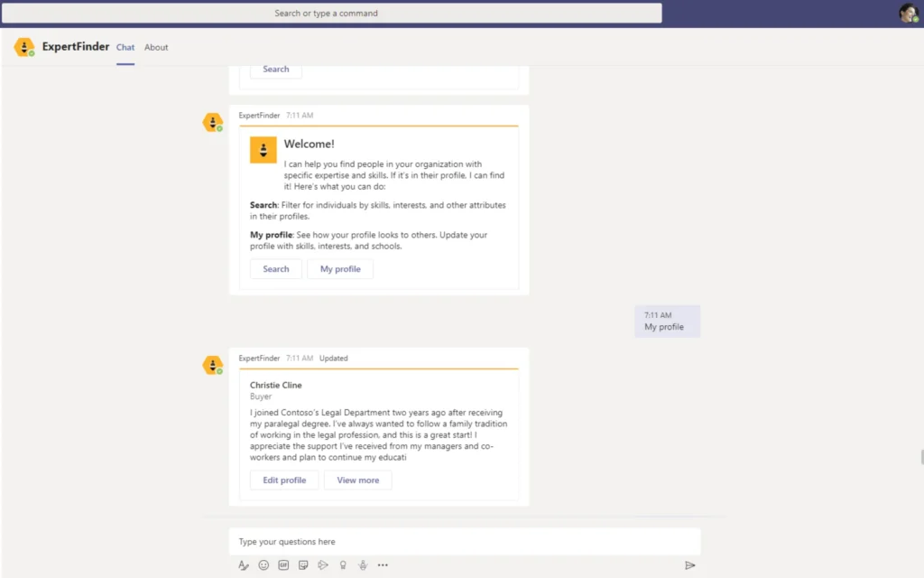Insert a GIF using the GIF icon

[283, 565]
